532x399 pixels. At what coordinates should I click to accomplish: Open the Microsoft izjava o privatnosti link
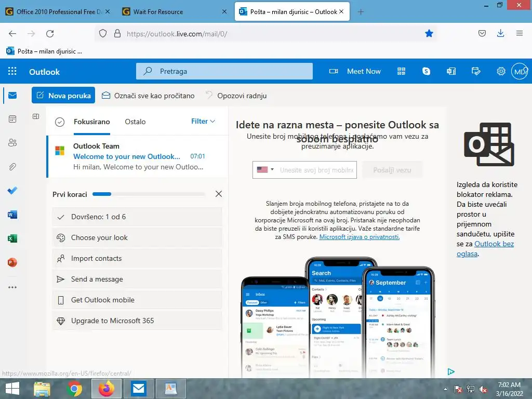click(360, 237)
